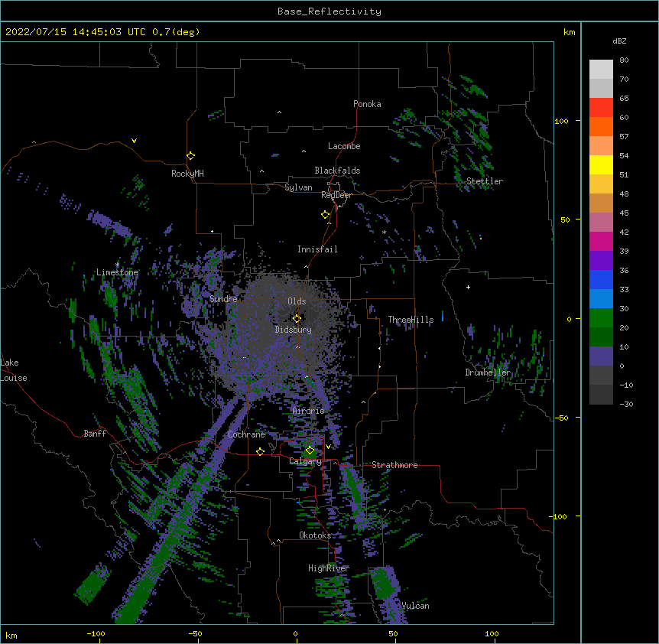Screen dimensions: 659x644
Task: Click the yellow km label at top right
Action: 570,32
